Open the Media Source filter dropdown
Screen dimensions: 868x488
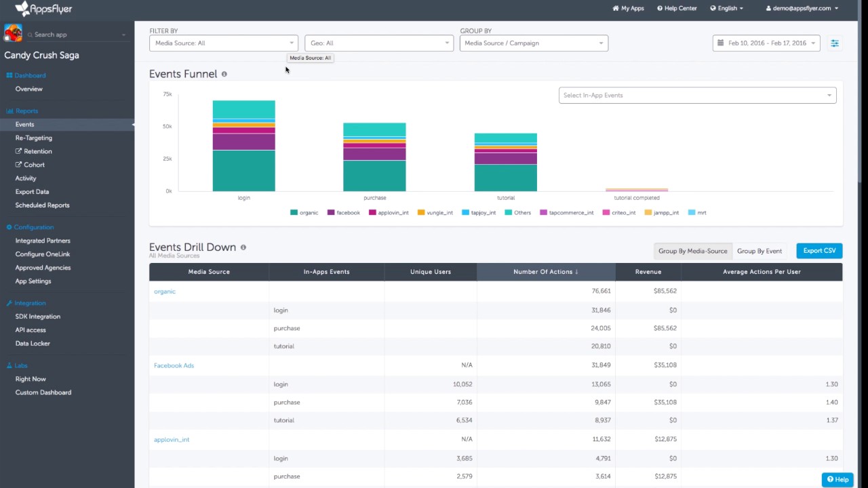[x=224, y=43]
